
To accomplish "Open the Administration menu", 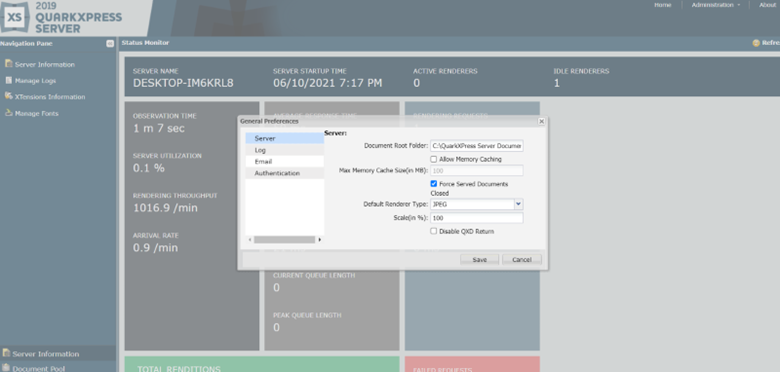I will (712, 5).
